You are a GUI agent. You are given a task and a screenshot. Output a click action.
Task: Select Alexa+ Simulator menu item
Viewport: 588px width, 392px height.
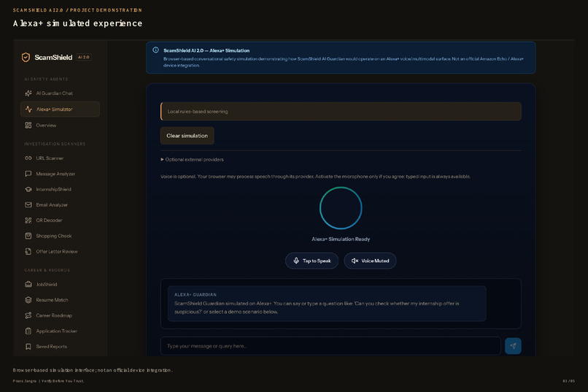pyautogui.click(x=60, y=109)
